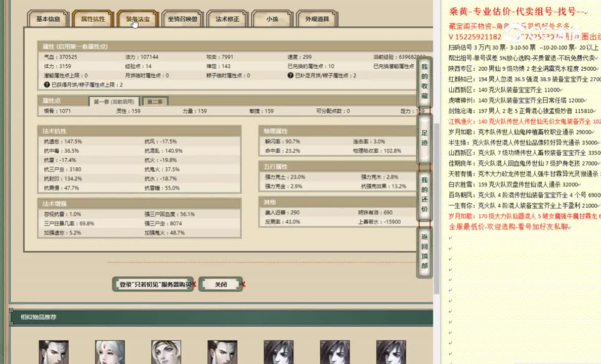Click the 关闭 button
The height and width of the screenshot is (364, 601).
(x=221, y=284)
